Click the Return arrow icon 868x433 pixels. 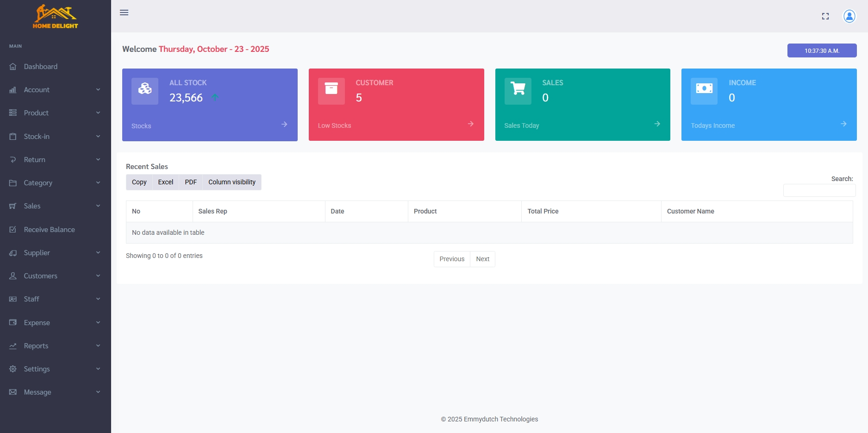point(13,160)
